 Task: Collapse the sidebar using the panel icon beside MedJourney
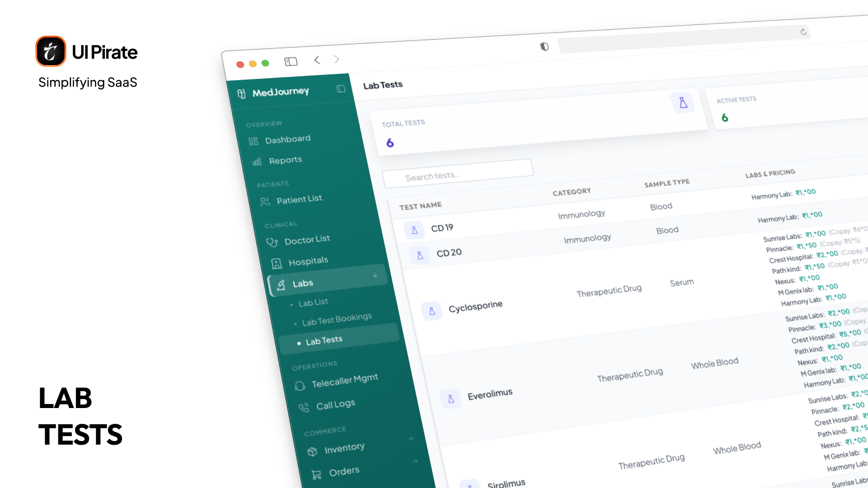341,89
